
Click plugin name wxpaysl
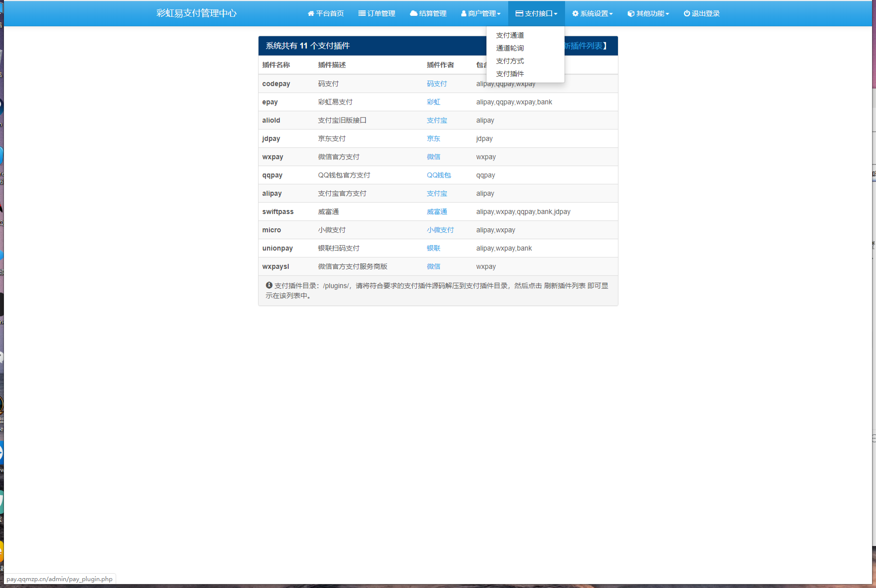(x=276, y=267)
